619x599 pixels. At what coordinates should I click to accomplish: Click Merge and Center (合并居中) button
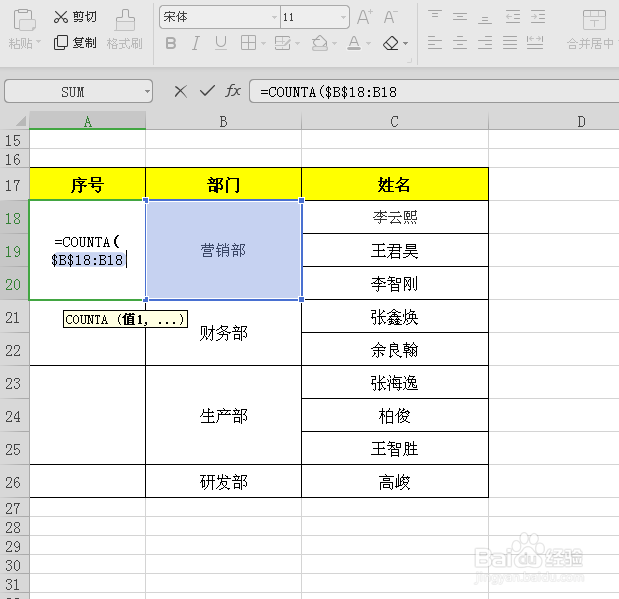593,30
